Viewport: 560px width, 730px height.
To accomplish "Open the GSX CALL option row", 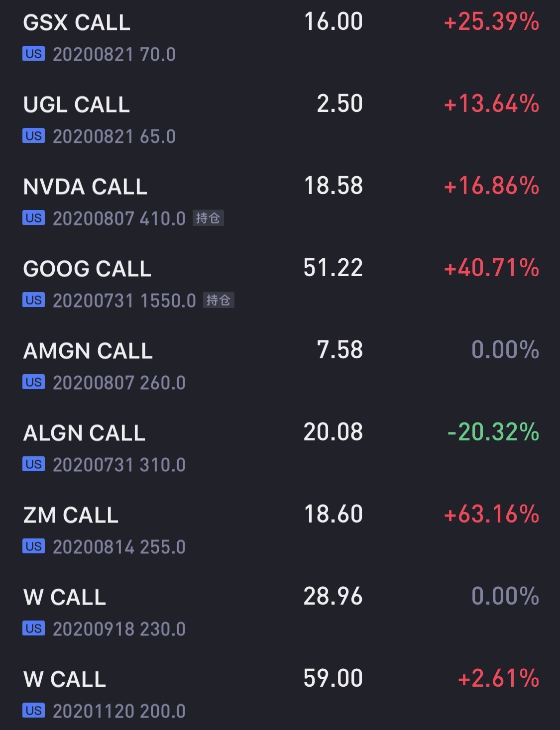I will click(x=280, y=37).
